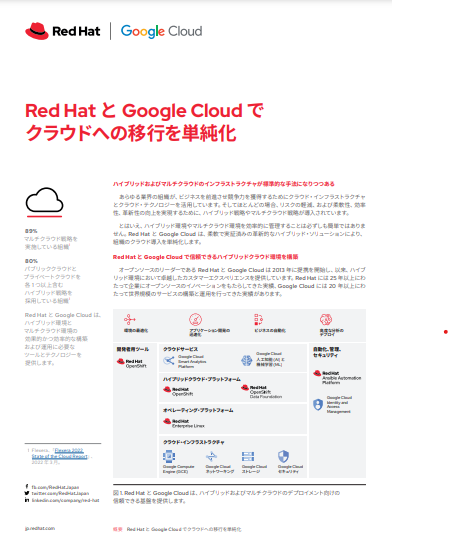Image resolution: width=449 pixels, height=556 pixels.
Task: Click the Google Cloud security shield icon
Action: tap(283, 456)
